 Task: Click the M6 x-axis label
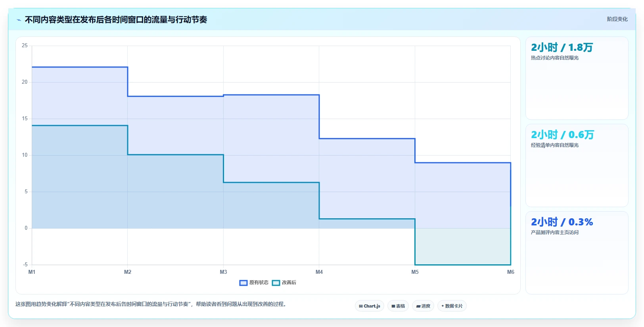tap(511, 272)
